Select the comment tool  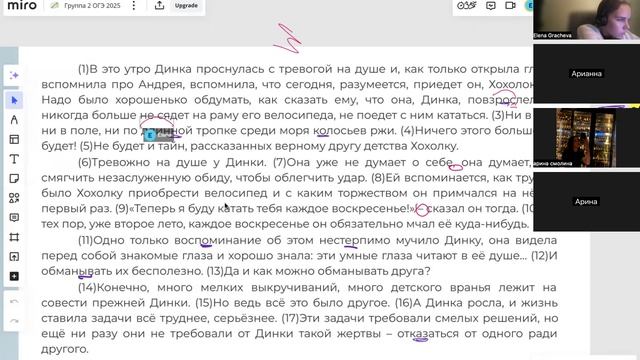[14, 218]
